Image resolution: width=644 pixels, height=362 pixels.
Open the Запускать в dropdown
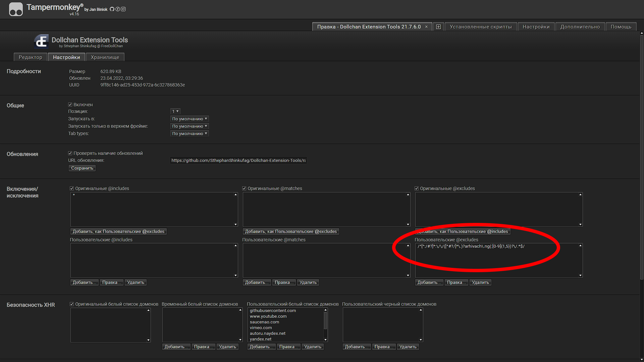point(190,119)
